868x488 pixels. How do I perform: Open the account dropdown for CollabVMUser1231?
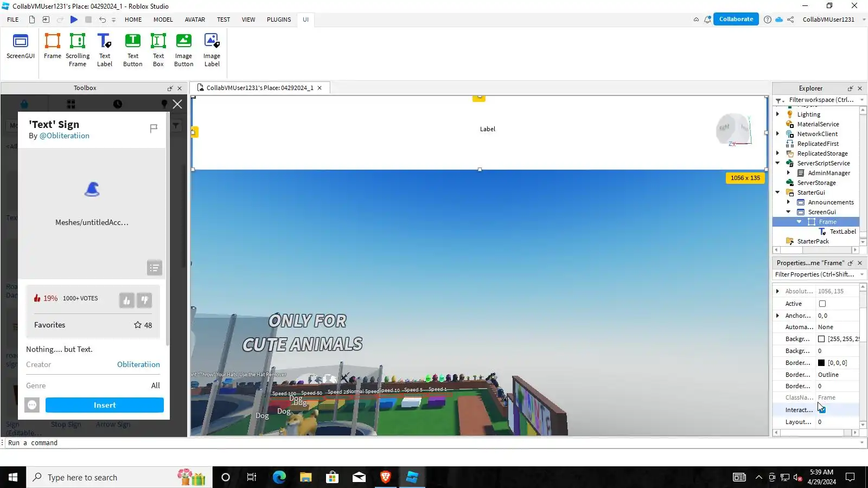[864, 20]
